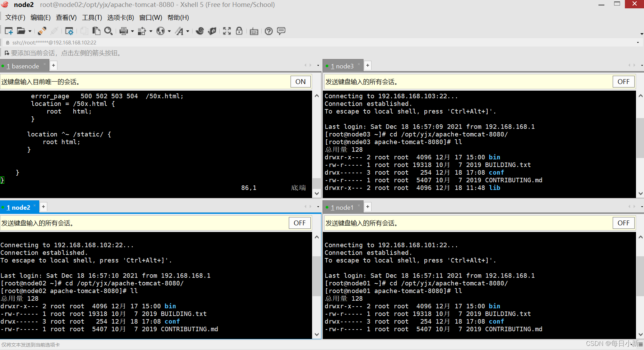Toggle the OFF button in the node1 pane
644x350 pixels.
(623, 223)
